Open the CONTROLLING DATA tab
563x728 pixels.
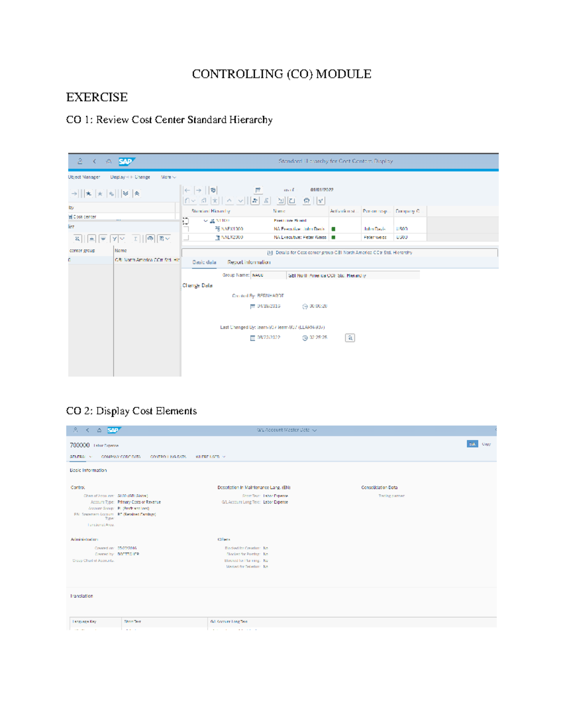(x=168, y=457)
